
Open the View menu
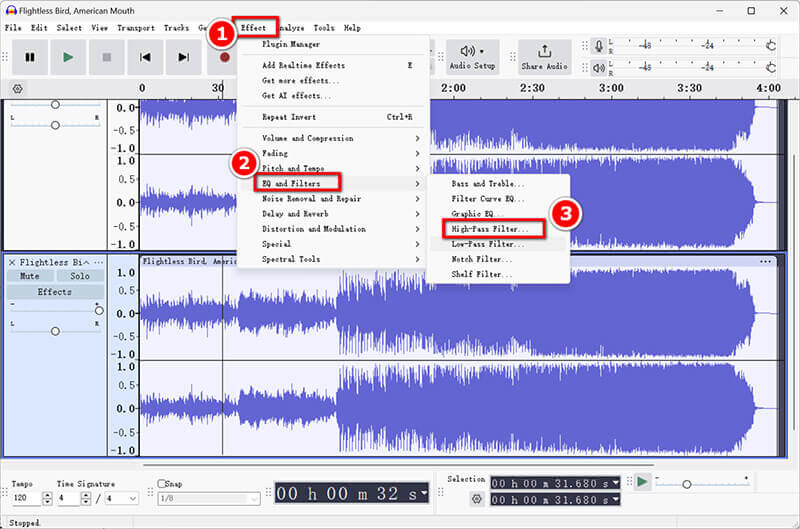(99, 28)
